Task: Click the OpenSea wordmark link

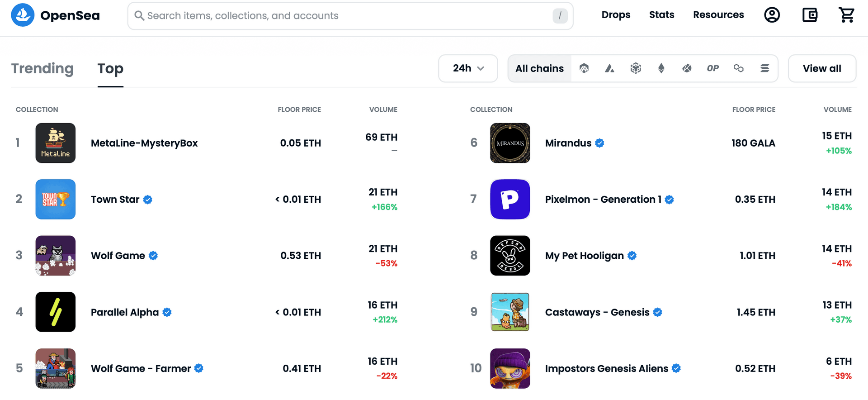Action: pyautogui.click(x=70, y=16)
